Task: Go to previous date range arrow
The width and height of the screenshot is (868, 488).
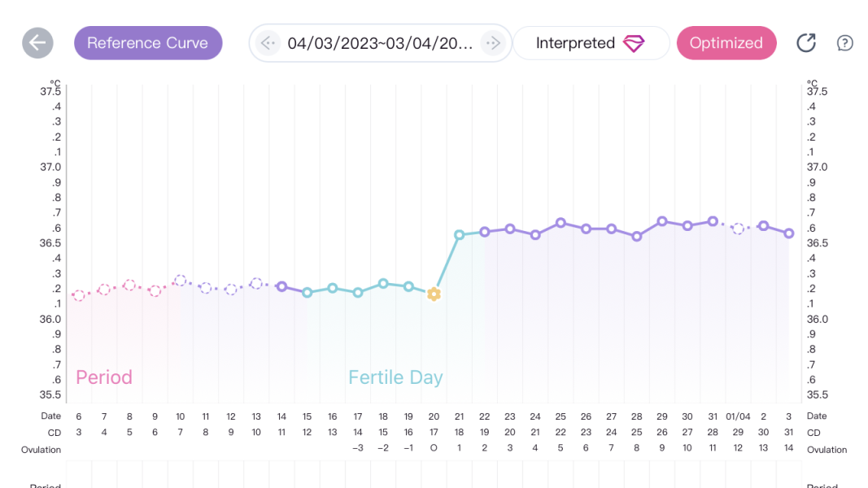Action: (x=268, y=43)
